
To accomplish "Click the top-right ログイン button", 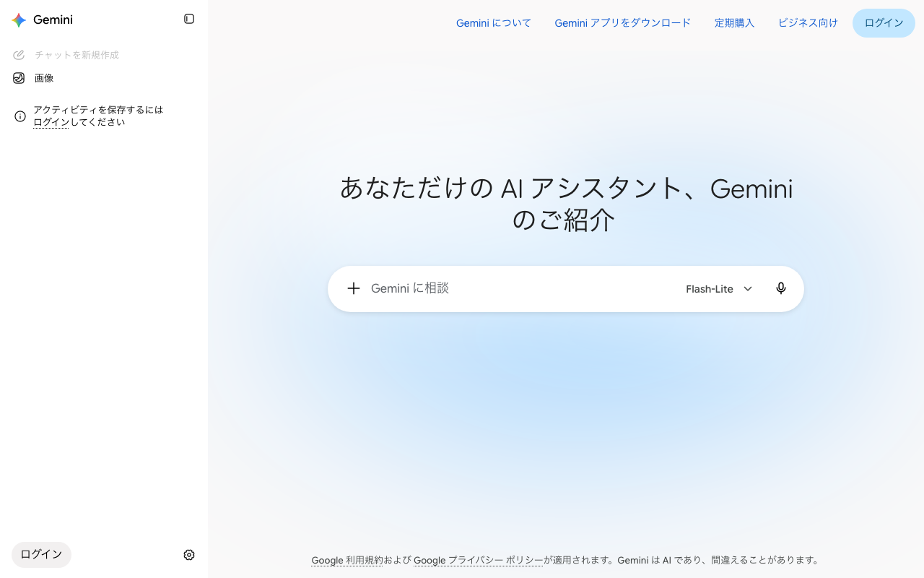I will pyautogui.click(x=884, y=23).
